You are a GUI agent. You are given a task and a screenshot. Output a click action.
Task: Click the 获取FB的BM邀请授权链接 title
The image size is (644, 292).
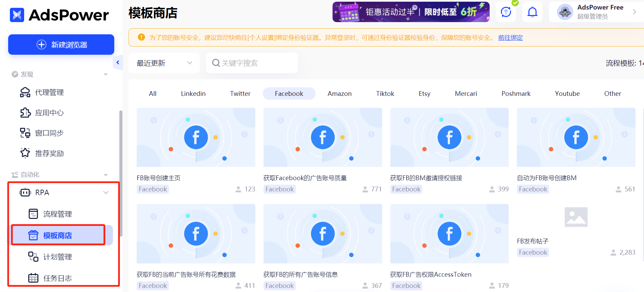click(426, 178)
